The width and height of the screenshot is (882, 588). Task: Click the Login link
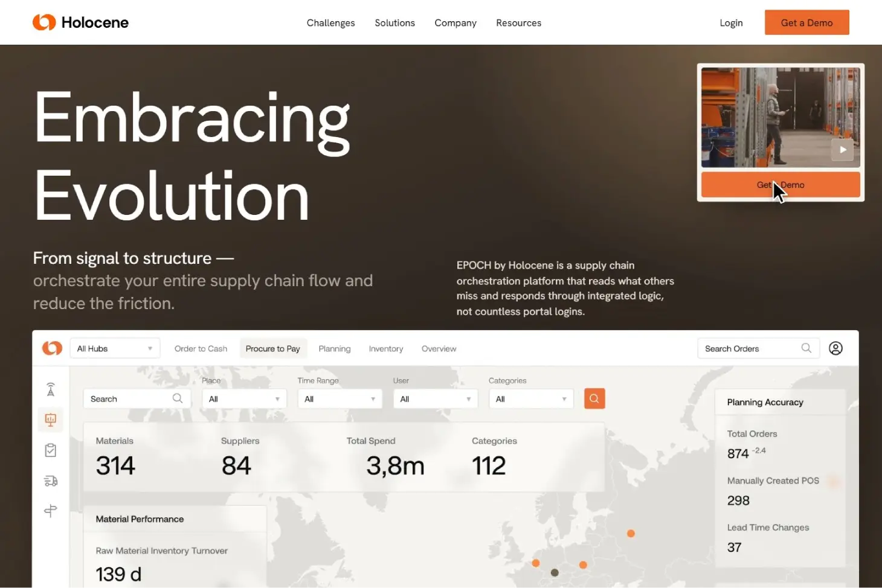click(731, 23)
